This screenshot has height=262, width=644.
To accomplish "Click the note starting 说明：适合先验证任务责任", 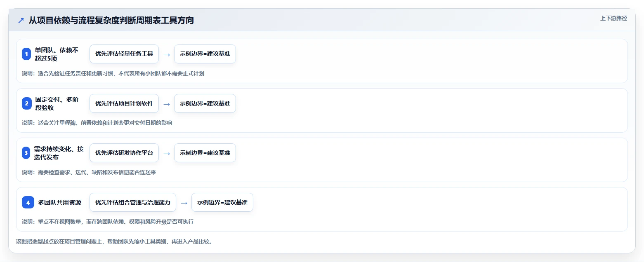I will pyautogui.click(x=113, y=73).
